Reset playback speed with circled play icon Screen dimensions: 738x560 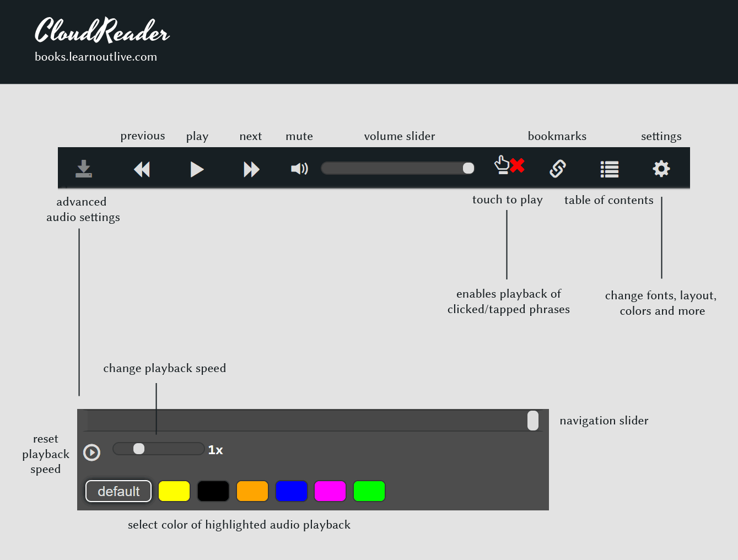[91, 453]
